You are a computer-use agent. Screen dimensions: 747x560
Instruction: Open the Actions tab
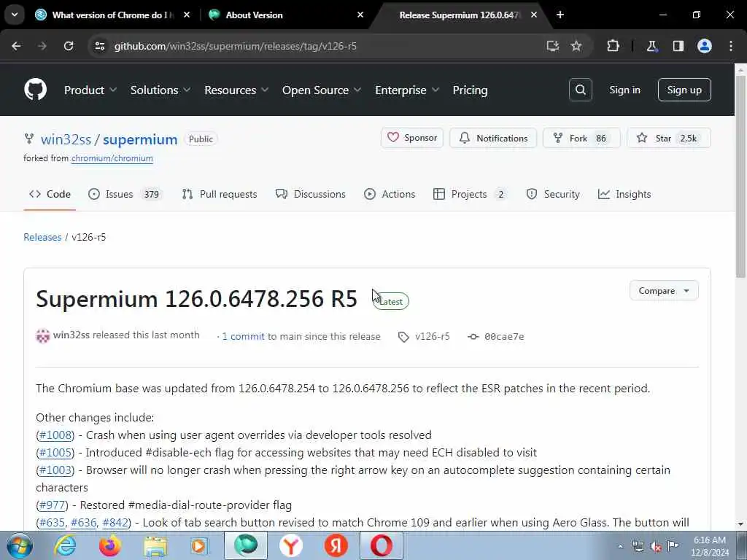coord(390,194)
